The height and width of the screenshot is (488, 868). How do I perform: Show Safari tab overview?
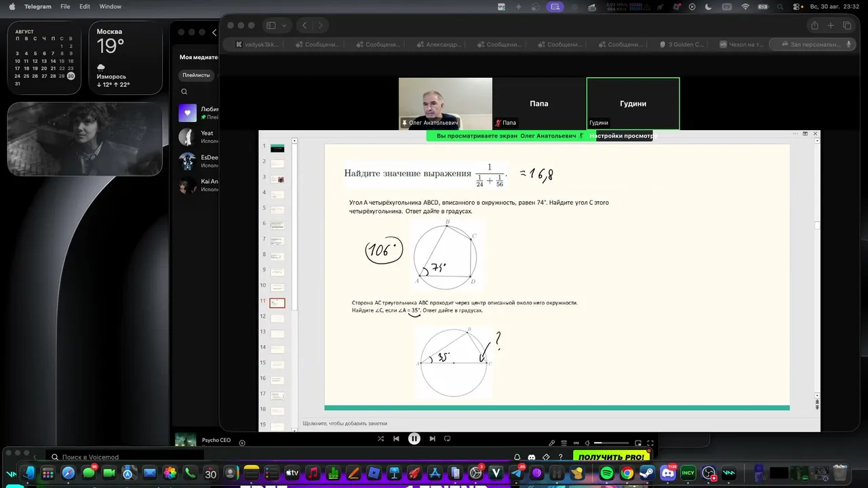[x=847, y=25]
